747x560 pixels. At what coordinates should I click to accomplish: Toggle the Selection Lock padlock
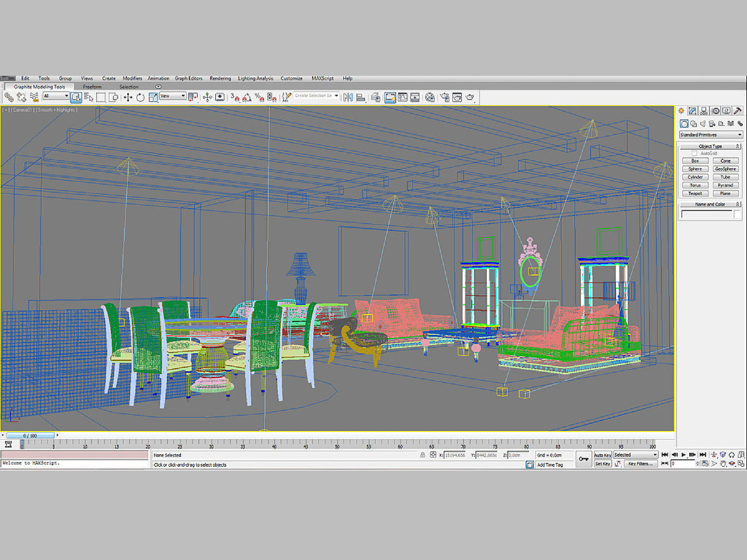[423, 455]
